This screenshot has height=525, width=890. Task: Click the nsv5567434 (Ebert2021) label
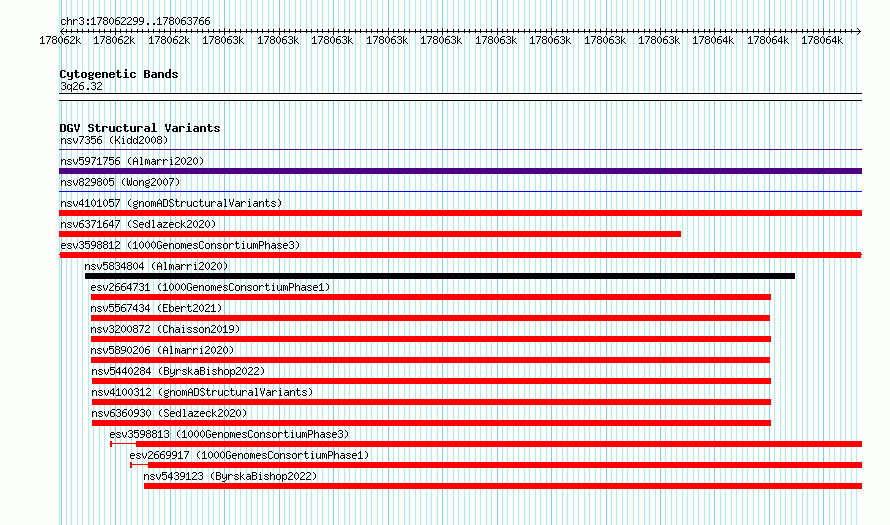[156, 308]
